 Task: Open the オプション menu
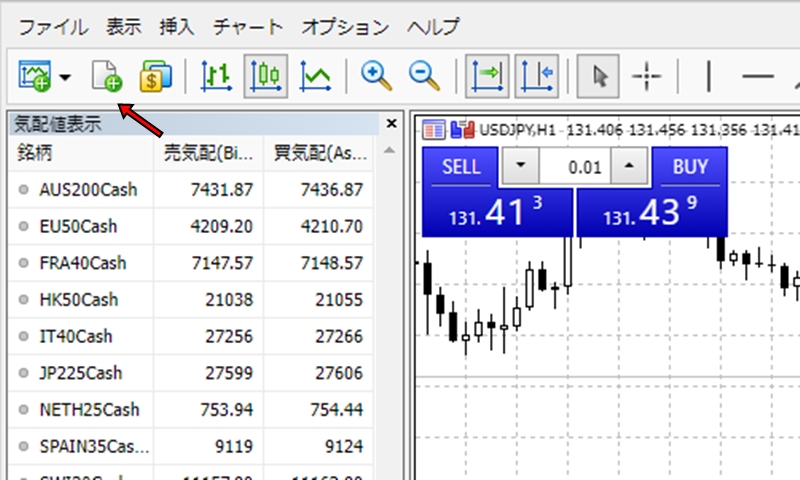click(x=345, y=27)
